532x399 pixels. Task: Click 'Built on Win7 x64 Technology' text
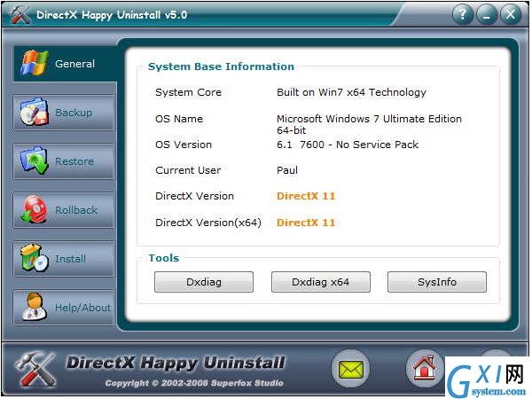tap(351, 92)
